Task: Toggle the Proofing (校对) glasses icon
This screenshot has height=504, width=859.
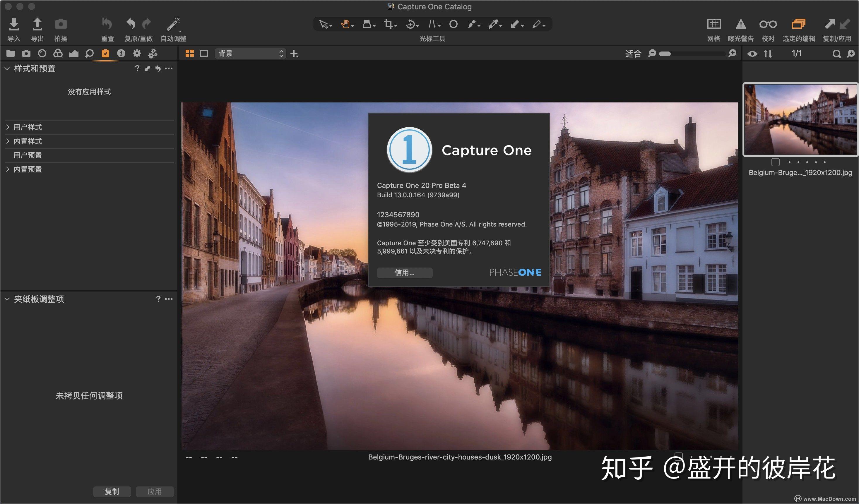Action: pos(768,24)
